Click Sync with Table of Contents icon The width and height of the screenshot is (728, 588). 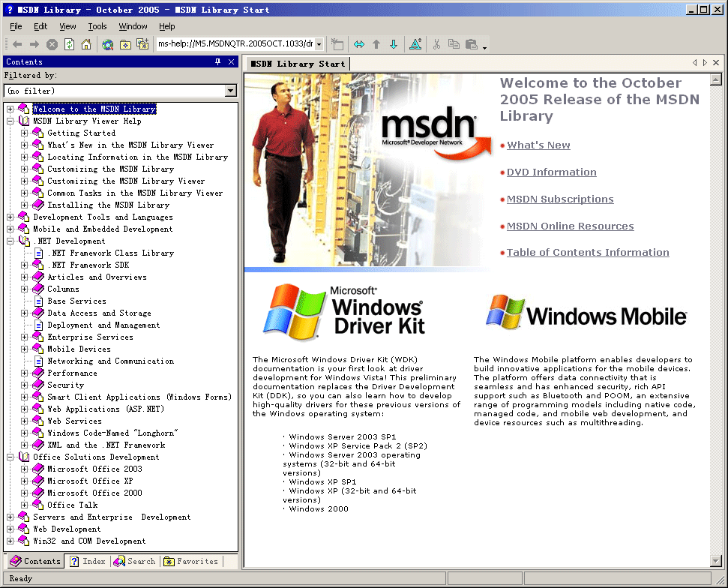click(359, 44)
